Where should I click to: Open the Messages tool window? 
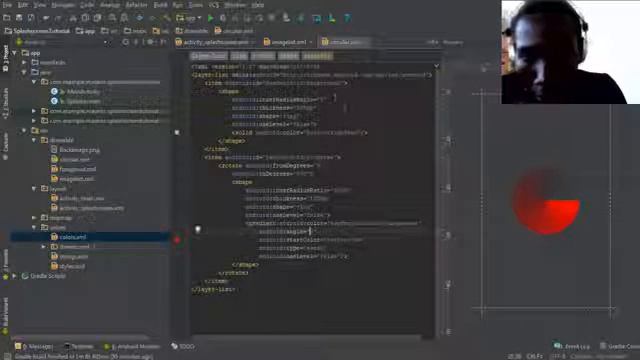pyautogui.click(x=34, y=346)
